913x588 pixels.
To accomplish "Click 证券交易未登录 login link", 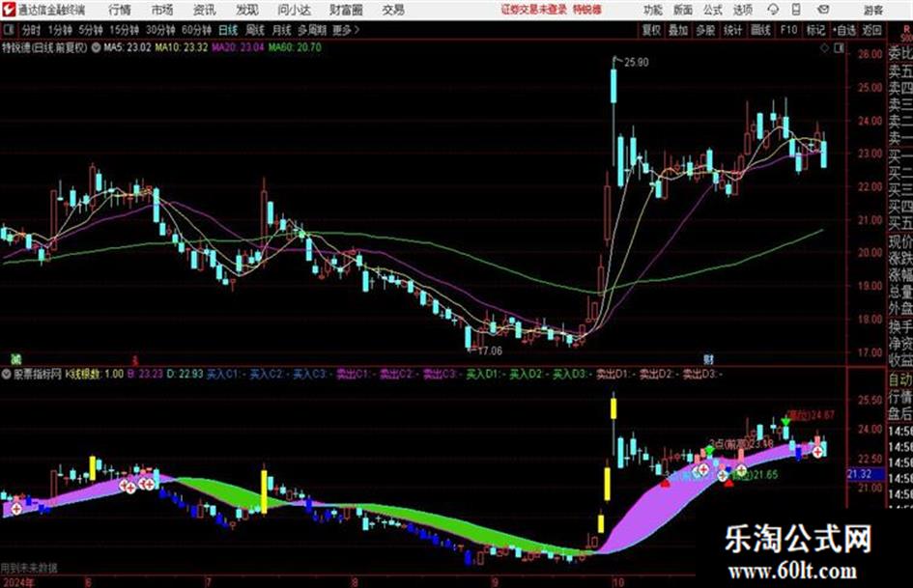I will [x=534, y=10].
